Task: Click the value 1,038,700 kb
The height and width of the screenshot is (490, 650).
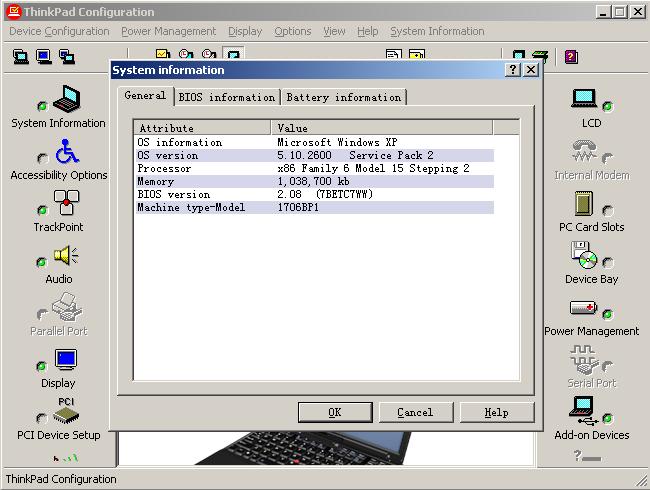Action: [313, 182]
